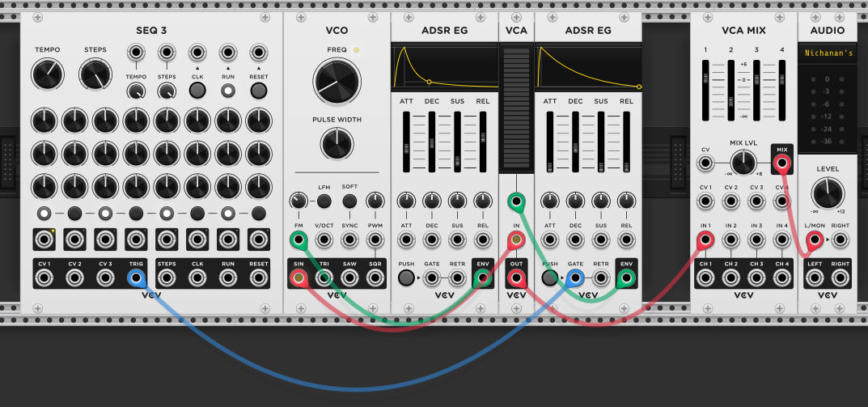Click the GATE input jack on the second ADSR EG
This screenshot has height=407, width=868.
(x=576, y=278)
